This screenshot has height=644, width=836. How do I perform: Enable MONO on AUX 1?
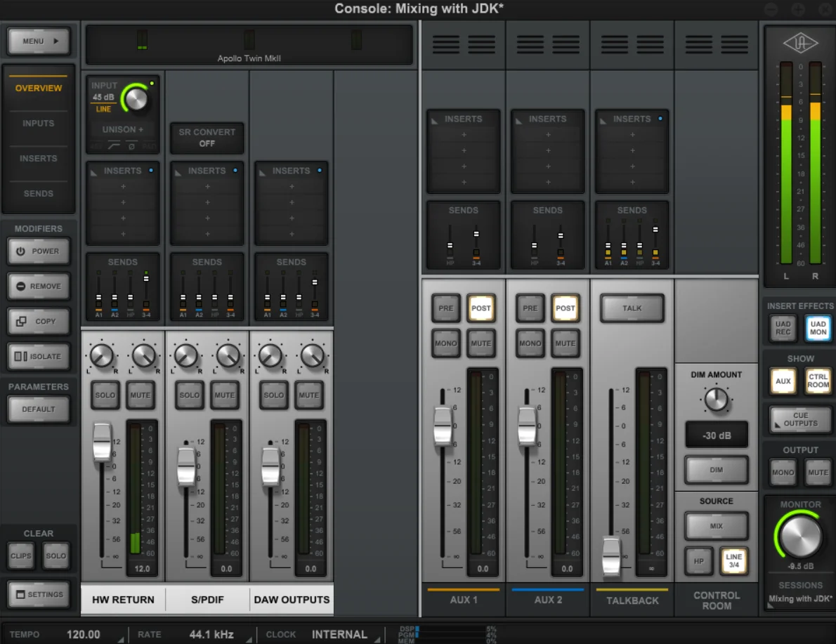coord(445,343)
